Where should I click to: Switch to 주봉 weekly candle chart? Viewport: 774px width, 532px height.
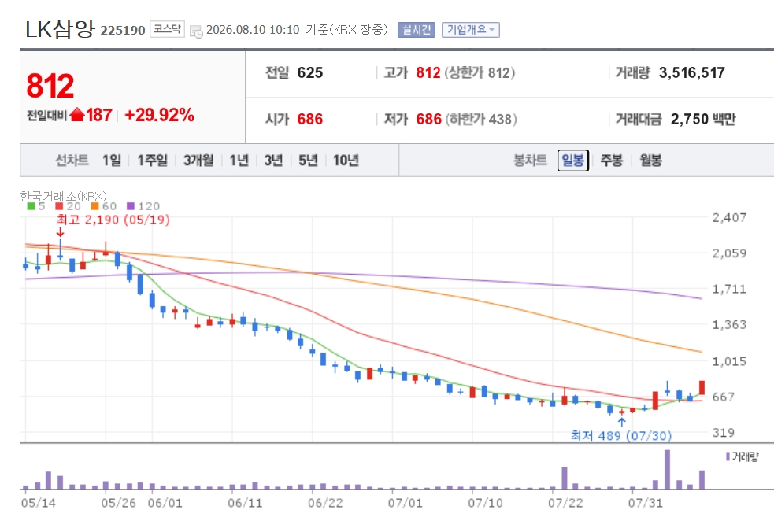[x=611, y=160]
